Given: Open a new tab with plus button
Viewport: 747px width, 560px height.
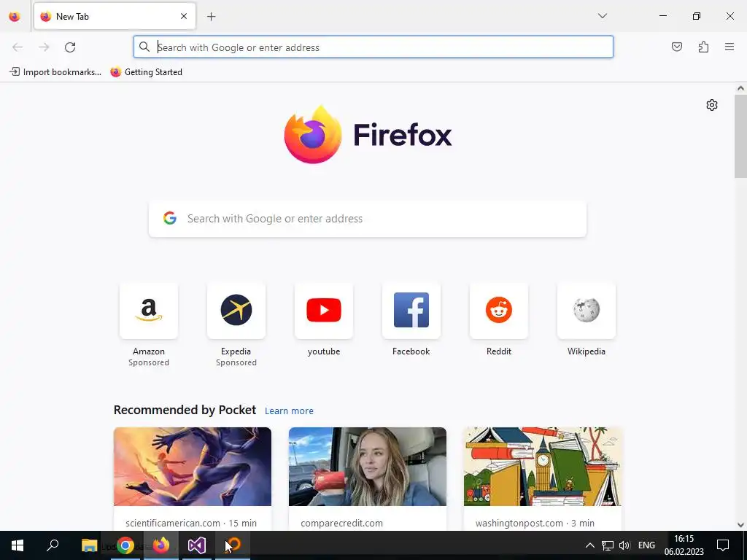Looking at the screenshot, I should pyautogui.click(x=211, y=17).
